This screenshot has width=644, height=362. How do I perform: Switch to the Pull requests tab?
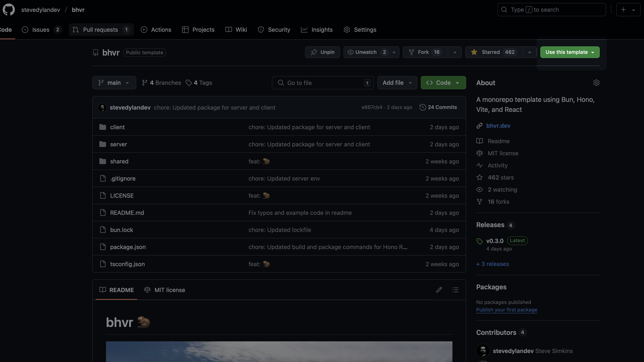pyautogui.click(x=101, y=29)
